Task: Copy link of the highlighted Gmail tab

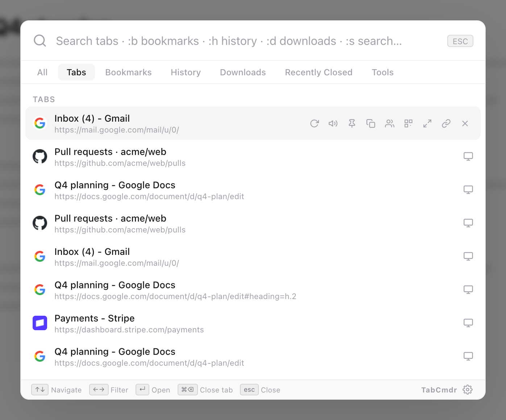Action: tap(446, 123)
